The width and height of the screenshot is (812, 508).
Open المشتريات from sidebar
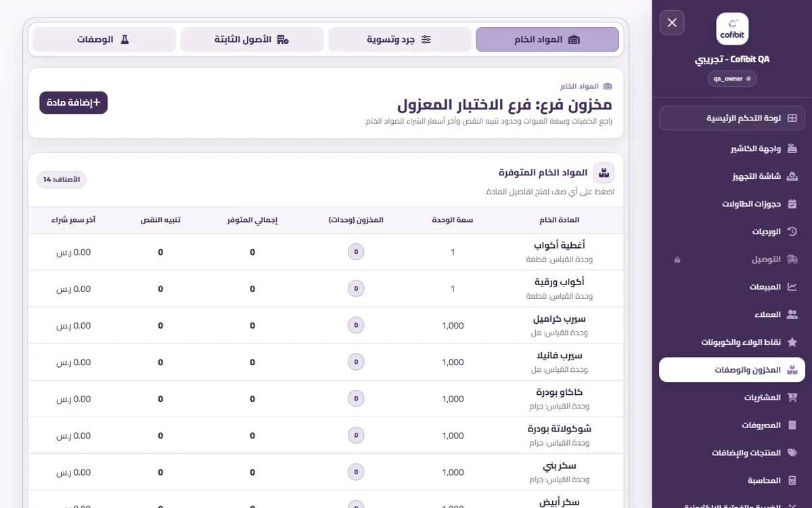click(732, 398)
